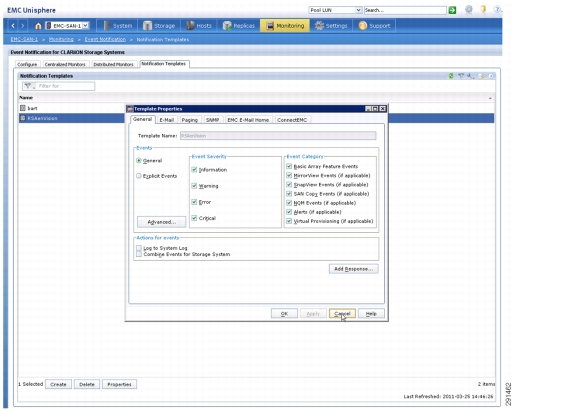
Task: Toggle MirrorView Events checkbox
Action: coord(289,176)
